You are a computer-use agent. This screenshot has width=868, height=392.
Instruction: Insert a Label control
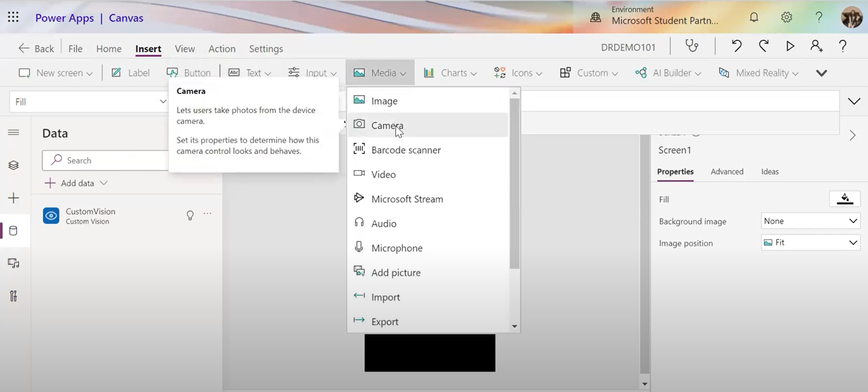click(x=130, y=73)
